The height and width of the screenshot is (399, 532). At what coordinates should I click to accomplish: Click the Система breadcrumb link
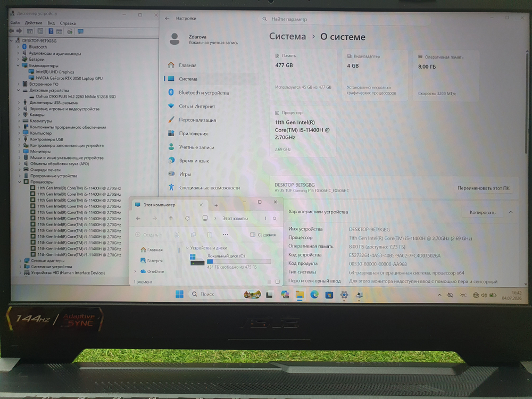[x=287, y=36]
